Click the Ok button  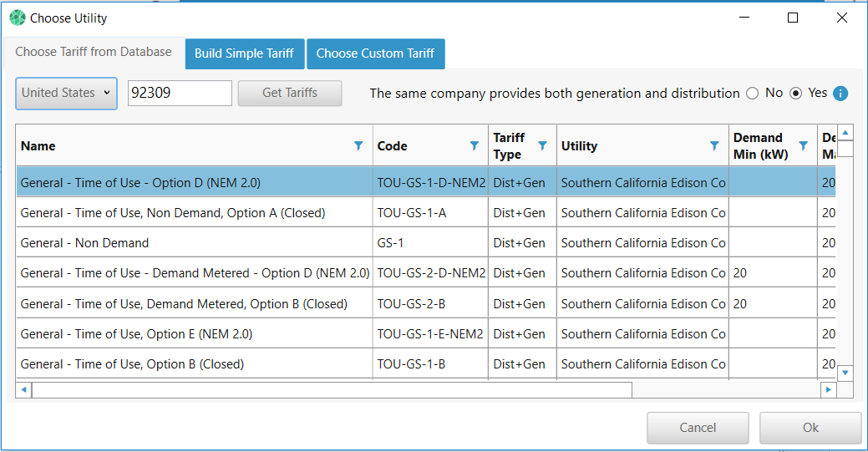coord(810,428)
